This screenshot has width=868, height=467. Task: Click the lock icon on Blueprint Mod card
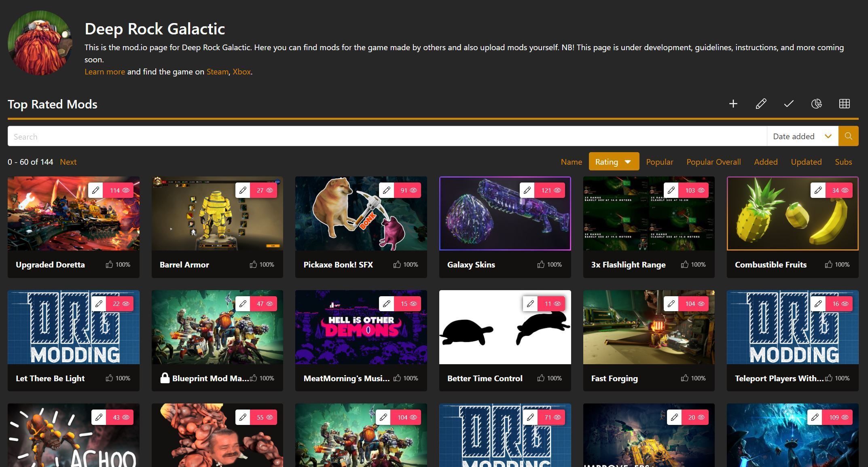tap(165, 378)
